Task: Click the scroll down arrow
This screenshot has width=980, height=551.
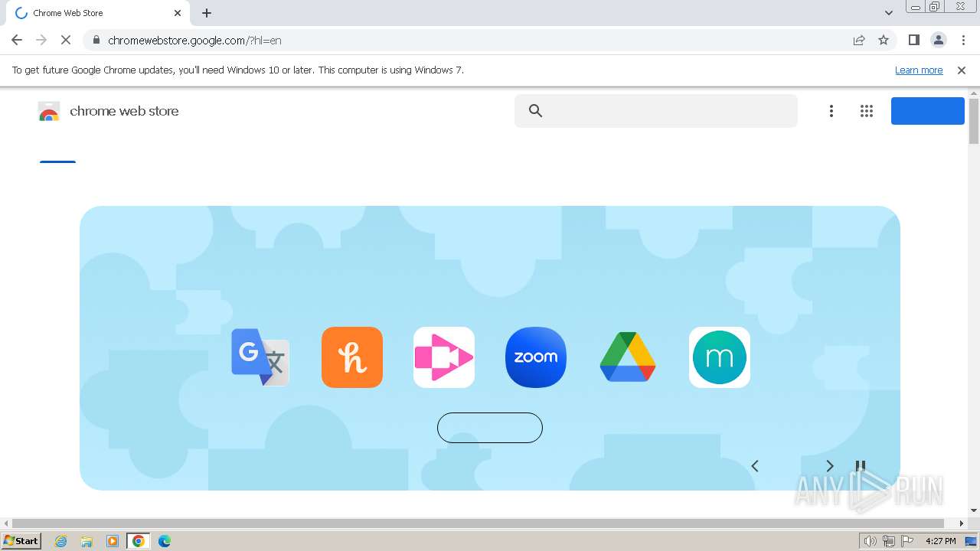Action: point(974,510)
